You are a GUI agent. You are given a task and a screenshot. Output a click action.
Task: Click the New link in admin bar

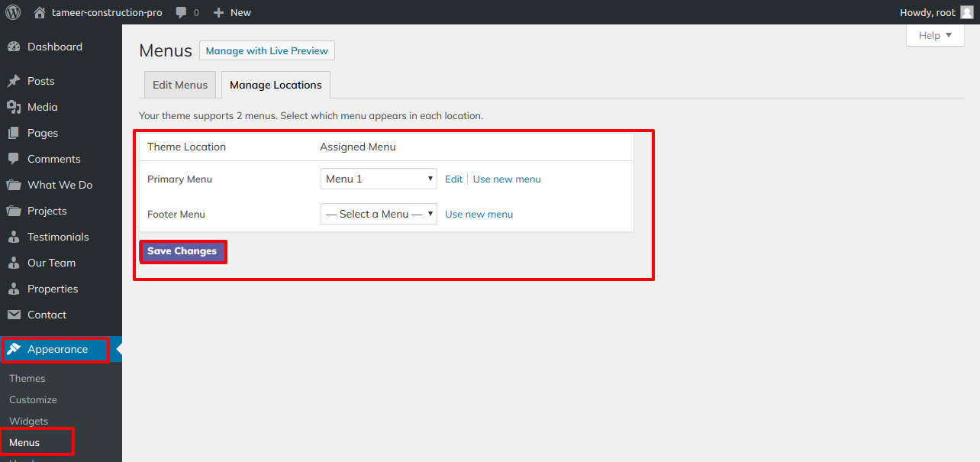240,12
